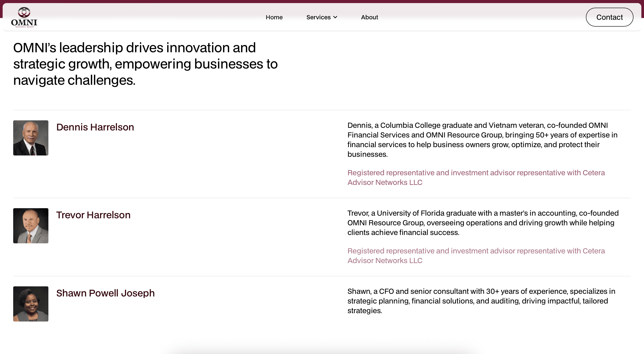Click the circular emblem above the OMNI wordmark
The width and height of the screenshot is (644, 354).
(24, 12)
